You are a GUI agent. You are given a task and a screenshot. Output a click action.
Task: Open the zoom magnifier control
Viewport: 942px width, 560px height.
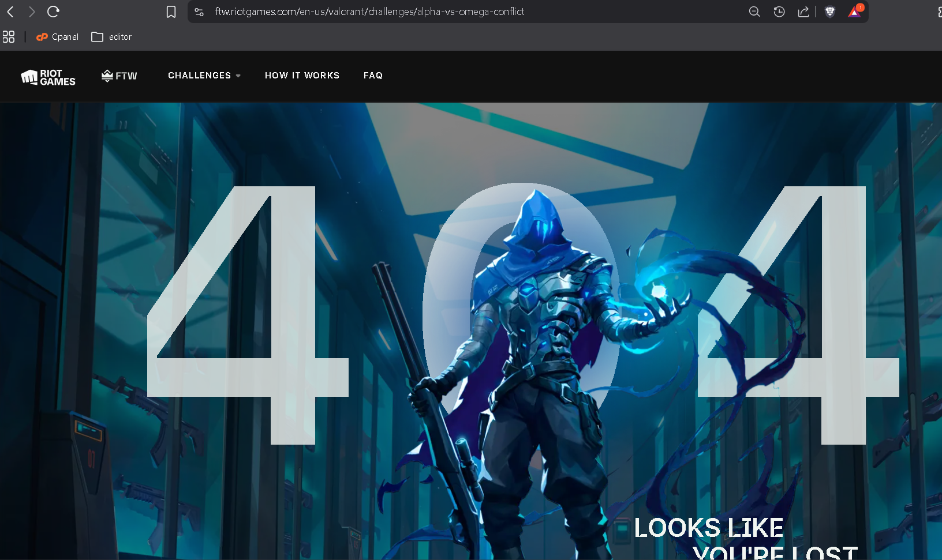pyautogui.click(x=754, y=12)
